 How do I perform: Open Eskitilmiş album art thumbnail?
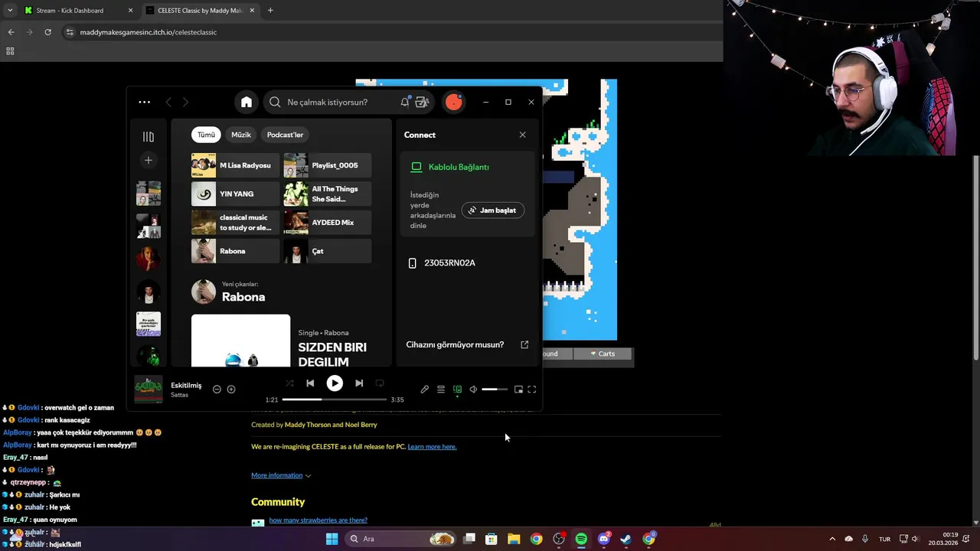[x=149, y=390]
